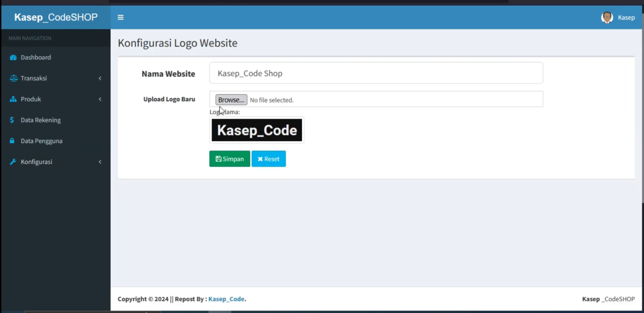The height and width of the screenshot is (313, 644).
Task: Open the Dashboard menu item
Action: pos(56,57)
